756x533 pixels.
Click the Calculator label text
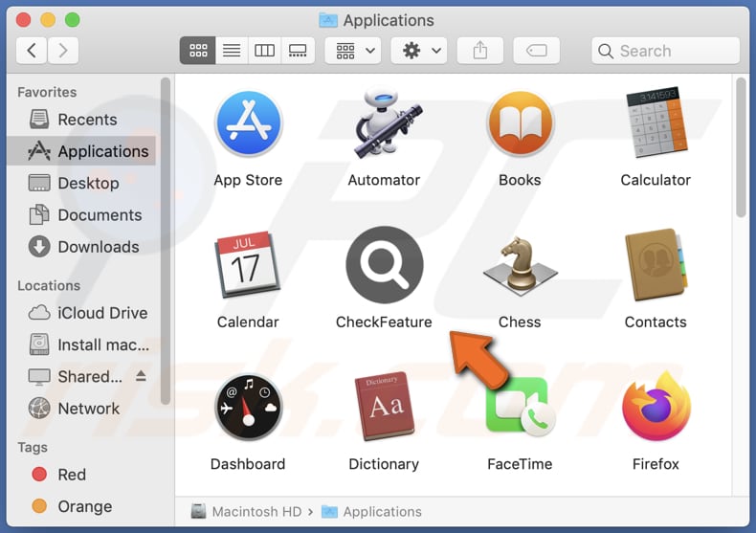[x=656, y=180]
